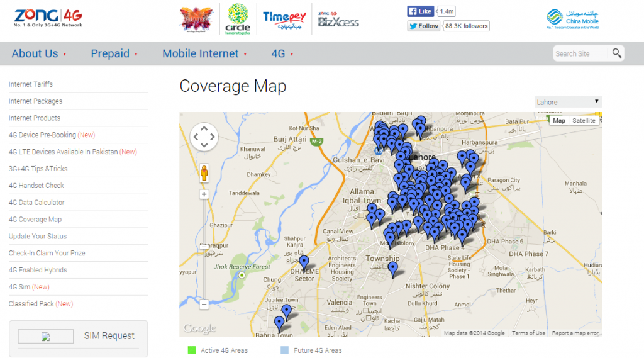Open Update Your Status link
The height and width of the screenshot is (358, 644).
[38, 237]
